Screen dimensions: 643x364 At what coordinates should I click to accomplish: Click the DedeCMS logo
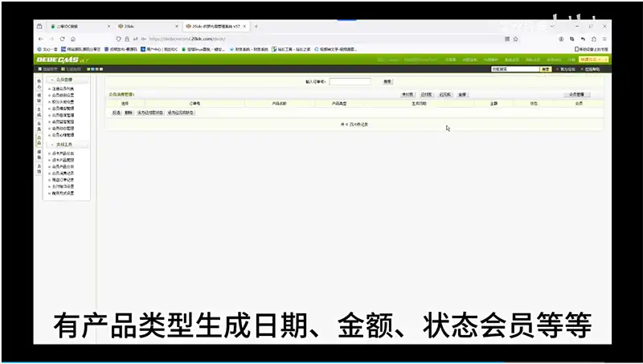(x=61, y=59)
